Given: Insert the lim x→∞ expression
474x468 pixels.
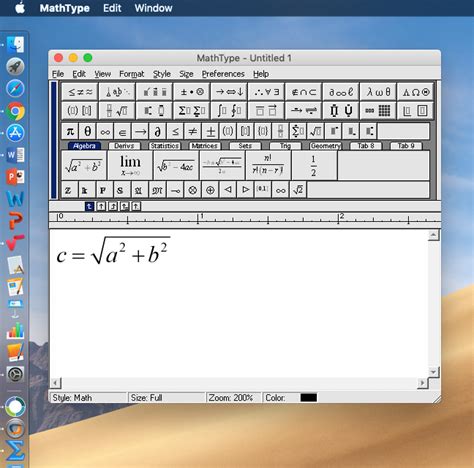Looking at the screenshot, I should click(x=130, y=165).
